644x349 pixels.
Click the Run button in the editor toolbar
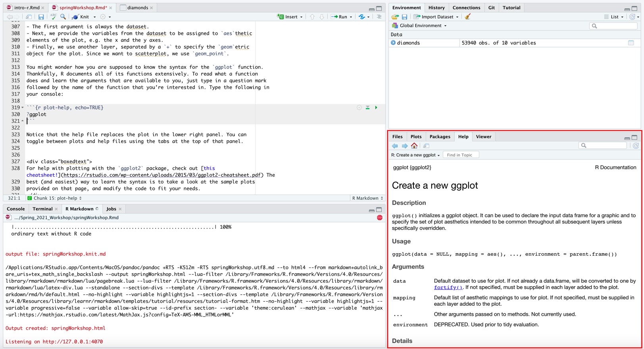339,17
